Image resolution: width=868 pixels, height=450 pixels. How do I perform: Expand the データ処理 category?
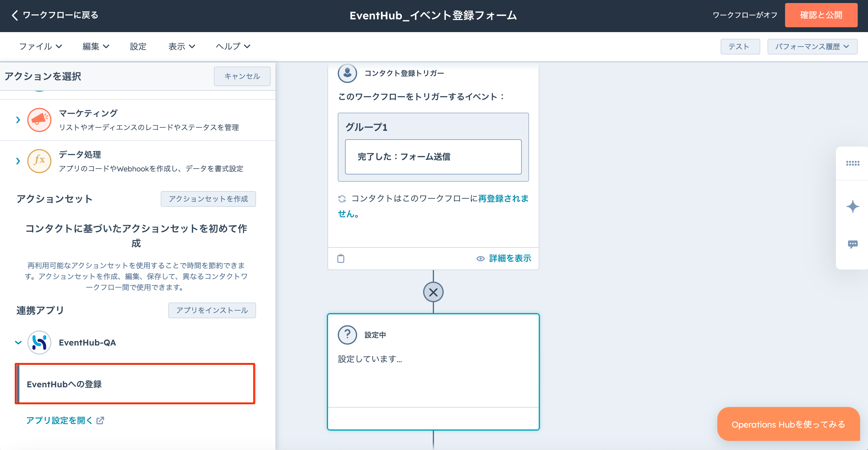tap(18, 161)
